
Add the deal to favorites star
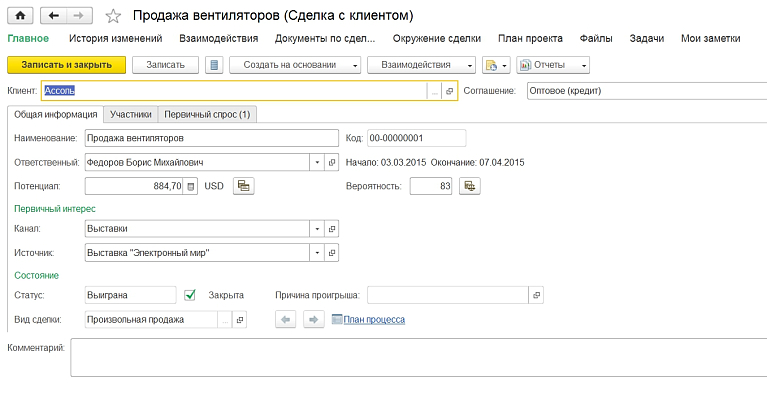click(x=113, y=16)
